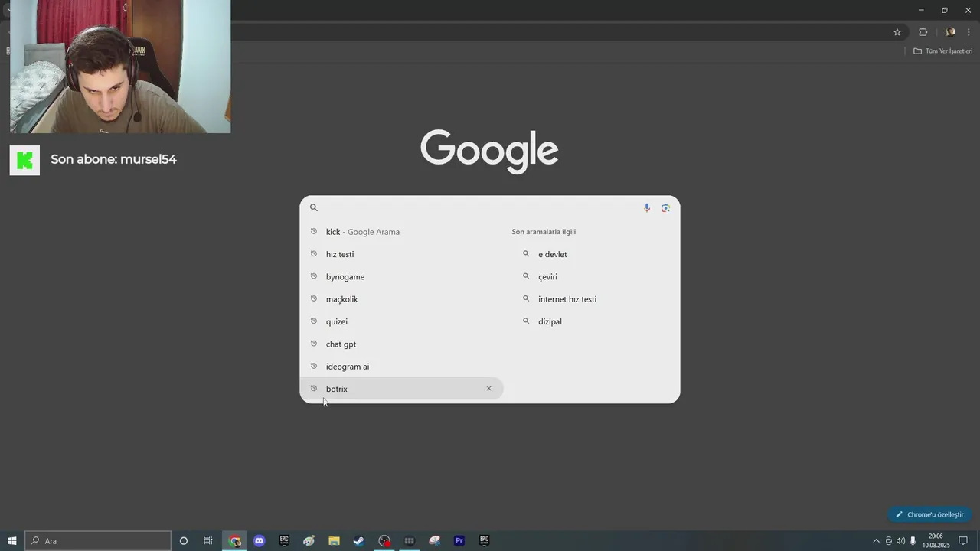Open Adobe Premiere Pro from the taskbar

(x=459, y=541)
